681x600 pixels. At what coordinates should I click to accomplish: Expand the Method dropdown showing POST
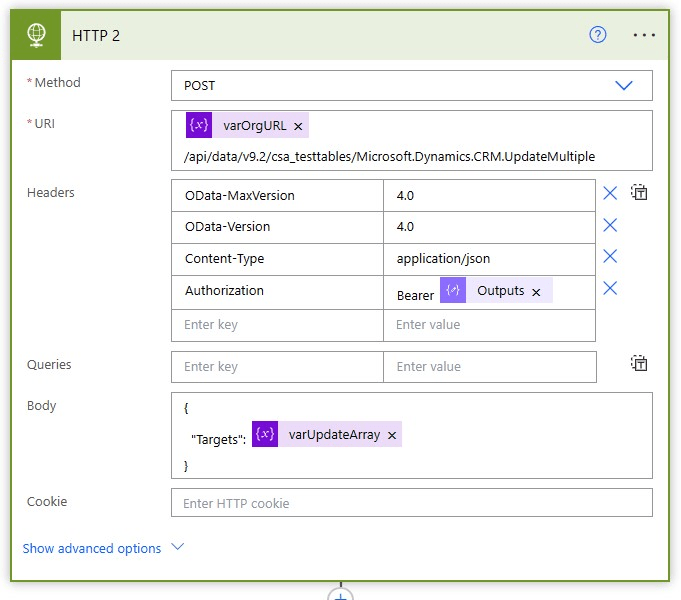[623, 86]
